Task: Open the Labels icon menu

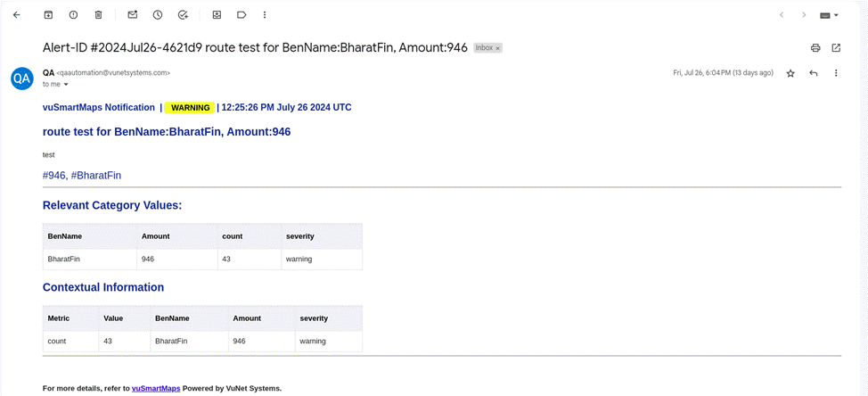Action: (242, 15)
